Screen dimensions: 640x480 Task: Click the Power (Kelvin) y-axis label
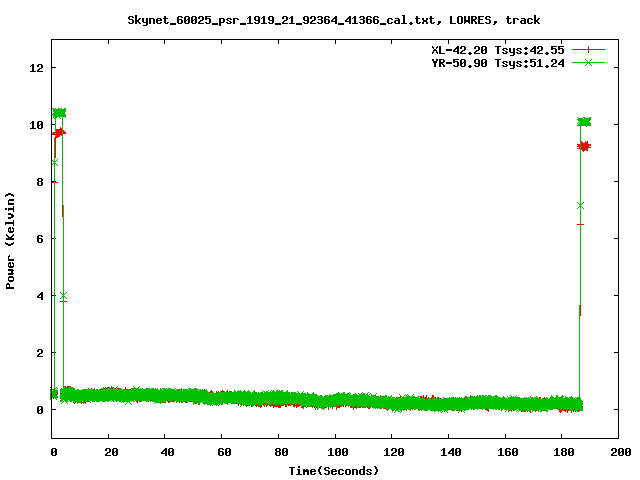coord(10,241)
